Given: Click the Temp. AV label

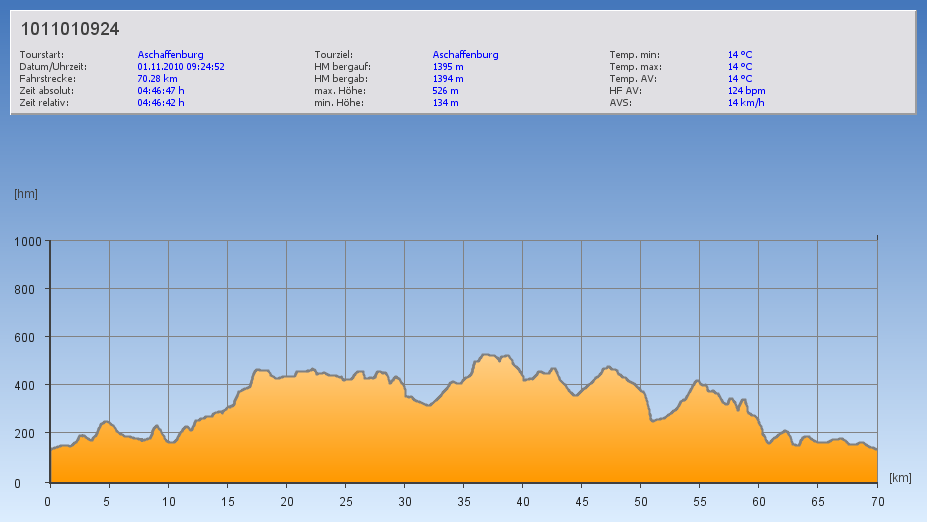Looking at the screenshot, I should pyautogui.click(x=633, y=79).
